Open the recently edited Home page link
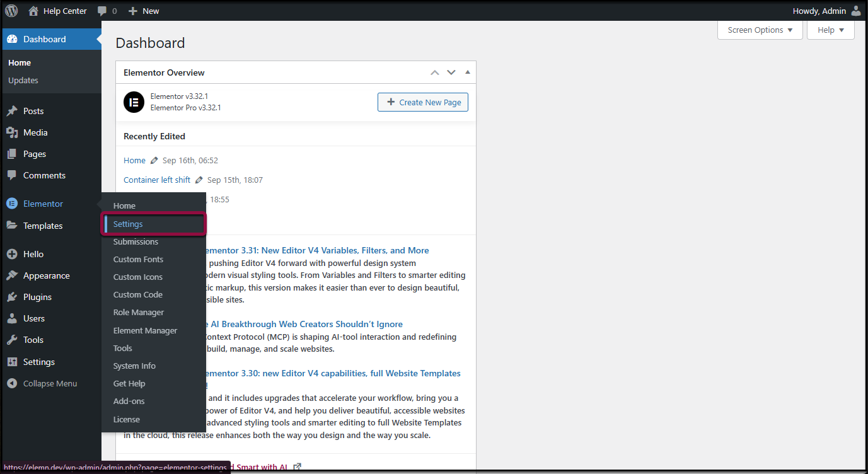This screenshot has width=868, height=474. (x=134, y=160)
